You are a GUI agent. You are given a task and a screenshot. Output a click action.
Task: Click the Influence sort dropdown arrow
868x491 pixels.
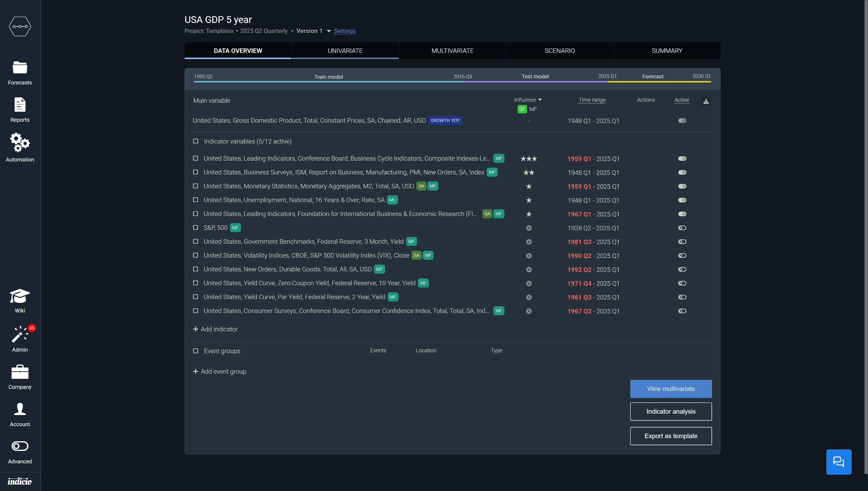click(x=540, y=100)
